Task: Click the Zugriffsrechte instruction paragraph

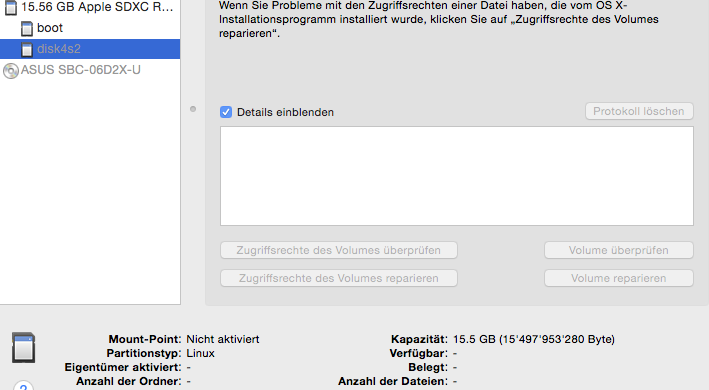Action: click(x=439, y=19)
